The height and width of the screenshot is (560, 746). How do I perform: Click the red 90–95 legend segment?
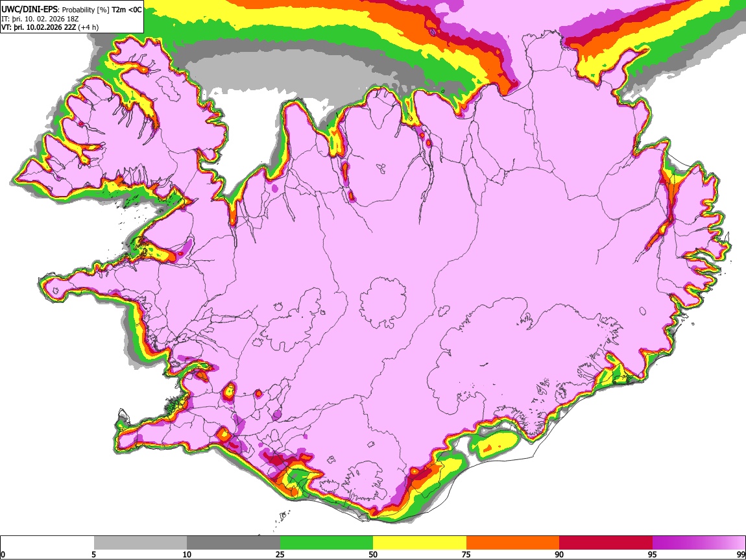(606, 543)
